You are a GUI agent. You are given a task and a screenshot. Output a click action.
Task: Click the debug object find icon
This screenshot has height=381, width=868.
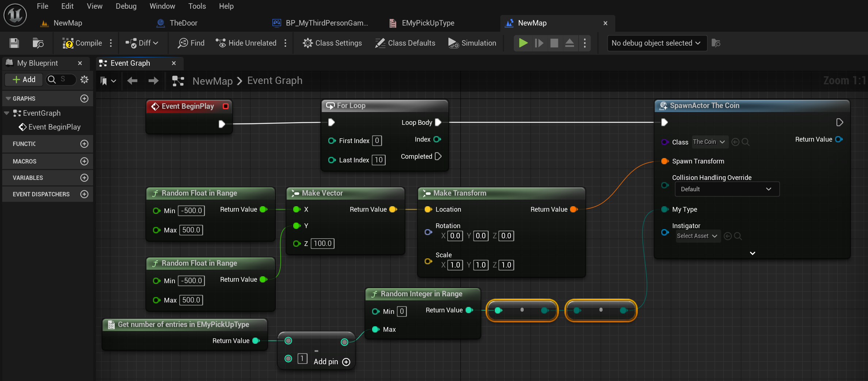tap(716, 43)
